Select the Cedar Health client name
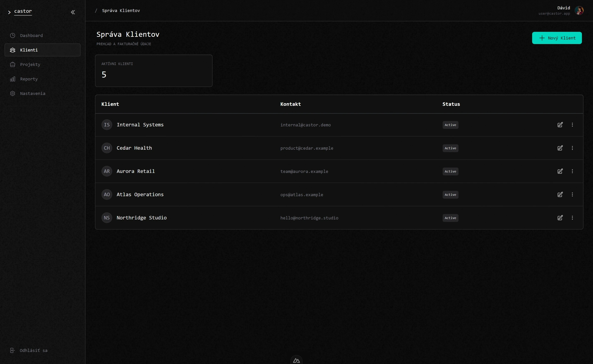 tap(134, 148)
